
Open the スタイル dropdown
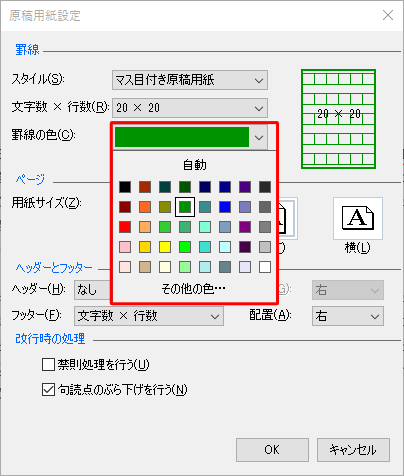[190, 80]
